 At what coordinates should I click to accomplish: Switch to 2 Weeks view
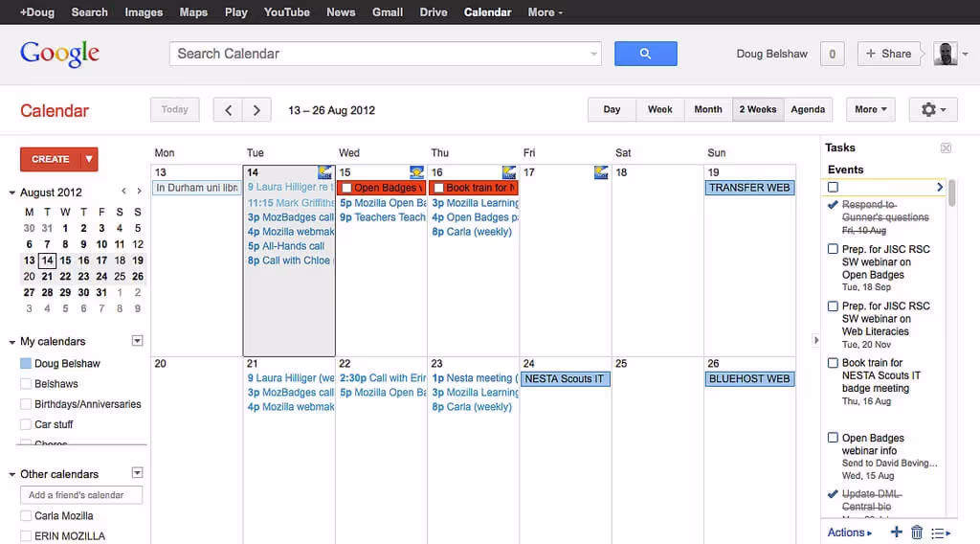(x=758, y=109)
